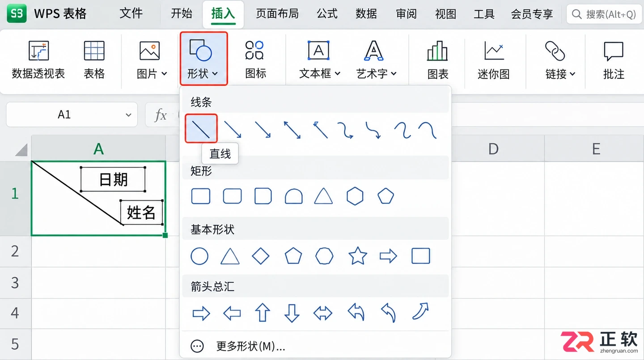644x360 pixels.
Task: Pick the double-headed arrow line shape
Action: point(292,130)
